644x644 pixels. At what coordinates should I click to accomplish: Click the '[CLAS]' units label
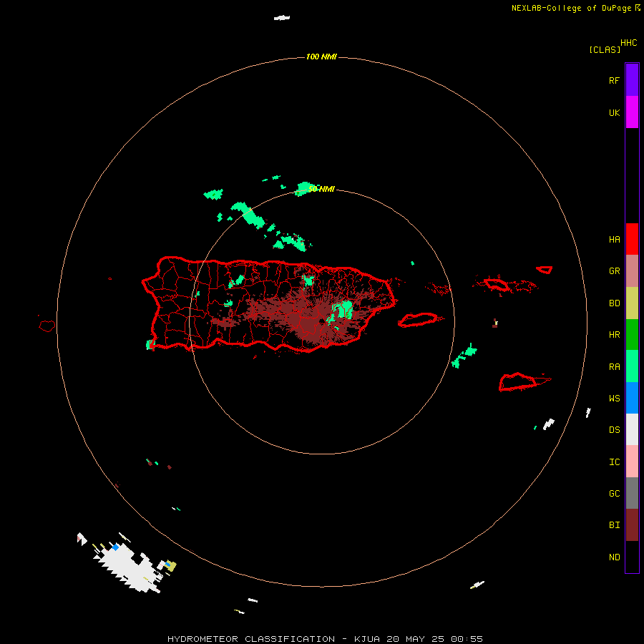point(605,49)
